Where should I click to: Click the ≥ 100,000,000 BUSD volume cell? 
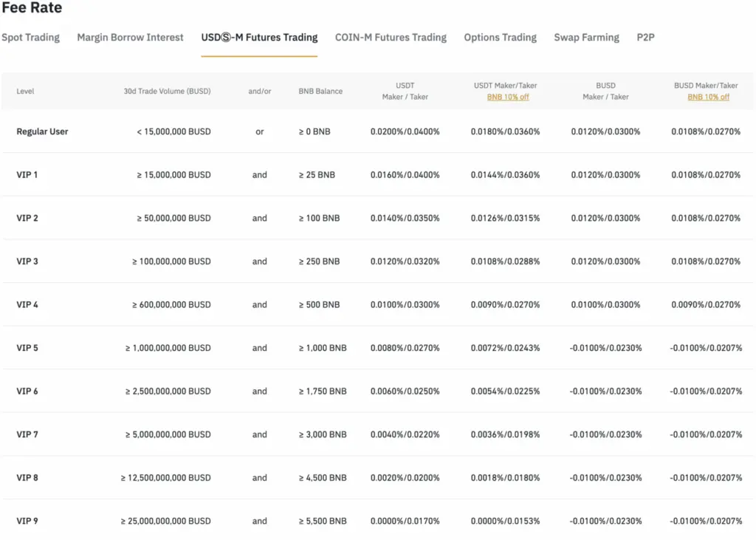(x=171, y=261)
